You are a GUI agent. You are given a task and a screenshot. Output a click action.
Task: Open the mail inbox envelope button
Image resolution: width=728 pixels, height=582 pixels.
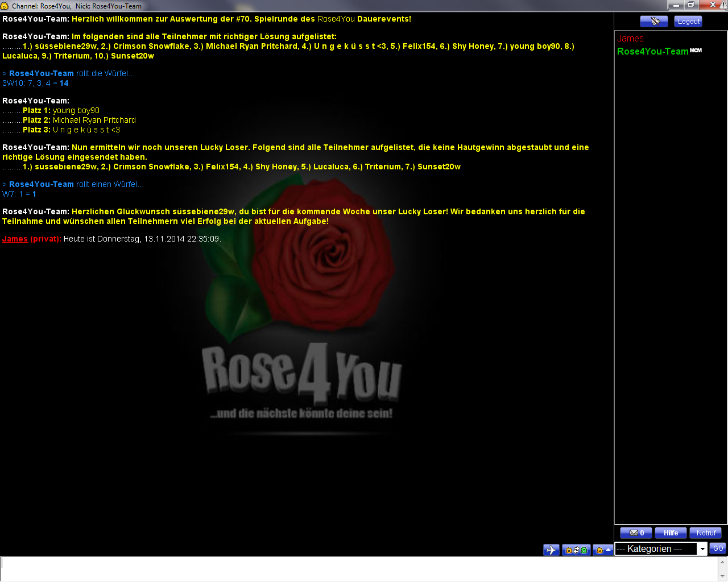point(636,533)
